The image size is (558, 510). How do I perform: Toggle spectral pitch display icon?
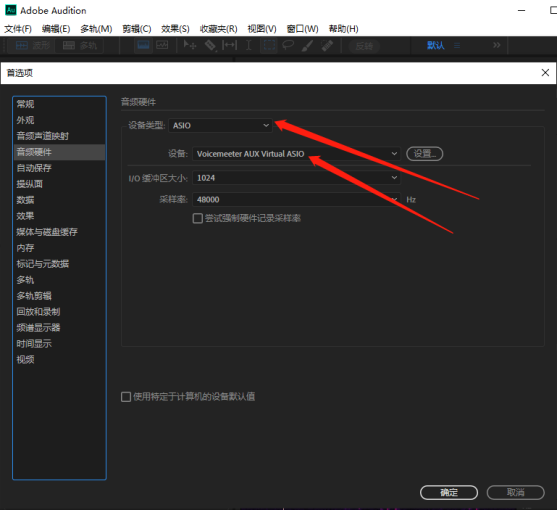[162, 46]
